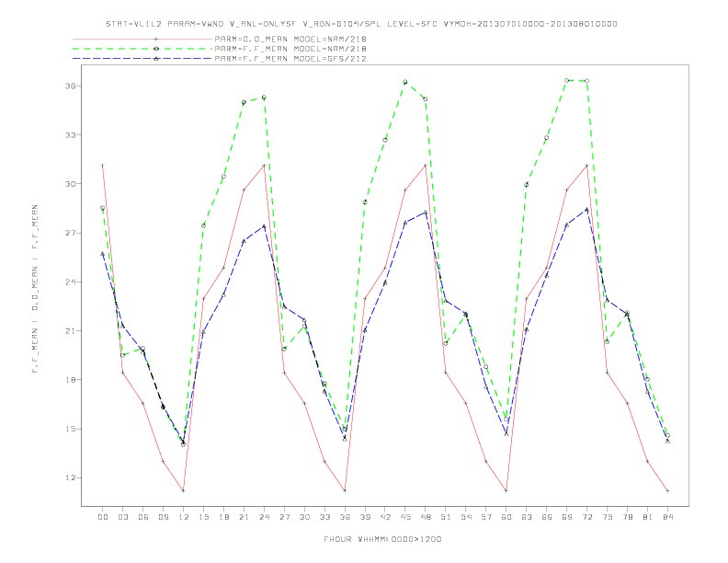Click y-axis tick label 24
Screen dimensions: 728x563
click(70, 282)
